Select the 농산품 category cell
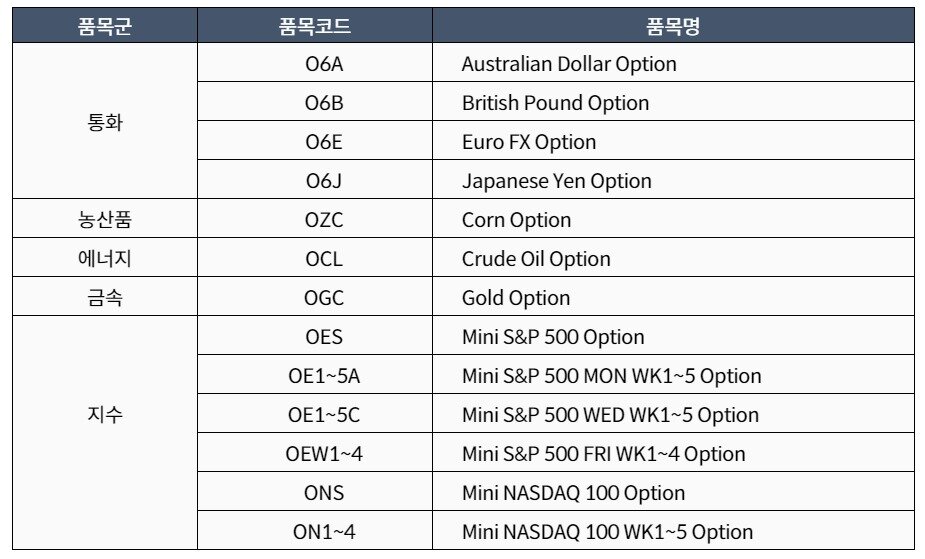Screen dimensions: 925x559 point(105,220)
